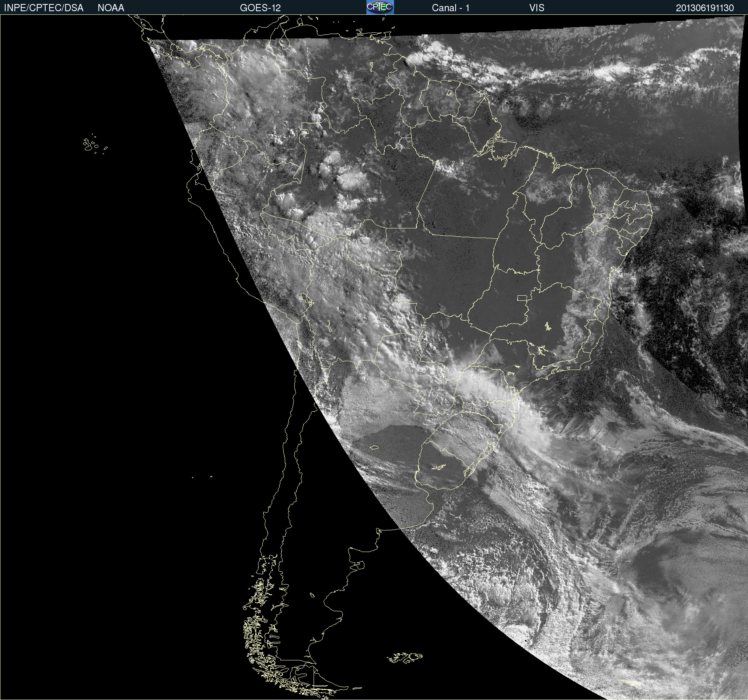Viewport: 748px width, 700px height.
Task: Click the INPE/CPTEC/DSA header text
Action: point(44,8)
